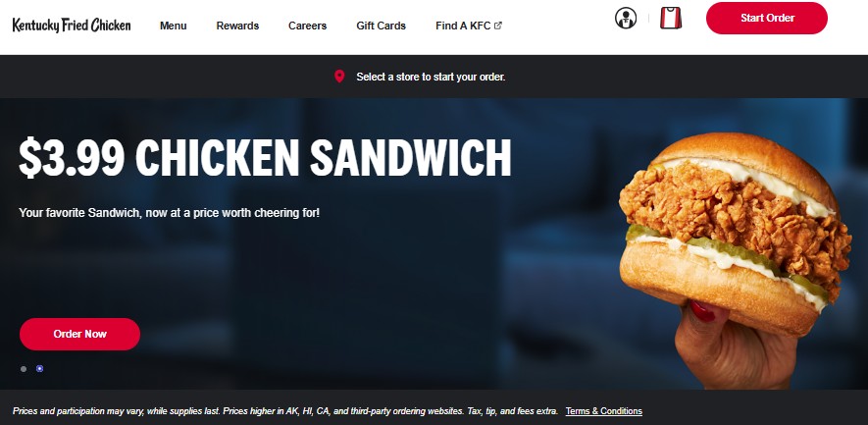This screenshot has height=425, width=868.
Task: Go to the Rewards page
Action: point(237,26)
